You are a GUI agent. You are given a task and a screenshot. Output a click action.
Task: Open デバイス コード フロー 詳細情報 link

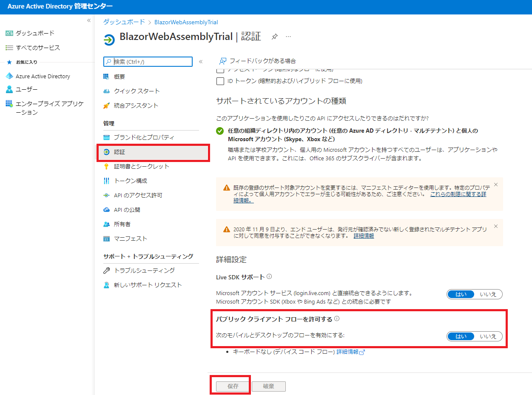[x=351, y=352]
